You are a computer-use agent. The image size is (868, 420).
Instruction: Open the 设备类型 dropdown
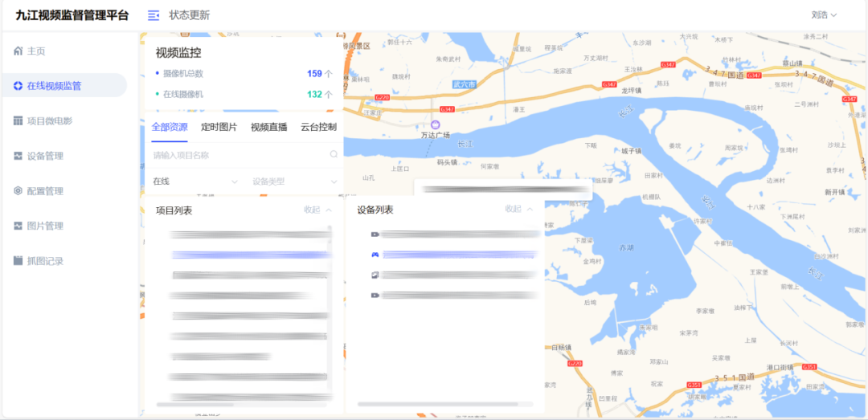point(293,181)
